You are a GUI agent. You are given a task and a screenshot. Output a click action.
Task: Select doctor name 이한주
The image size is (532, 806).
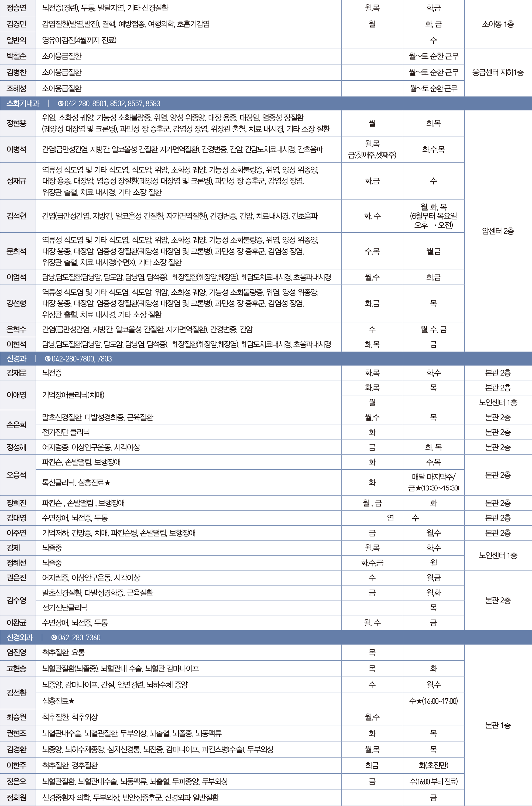coord(17,765)
